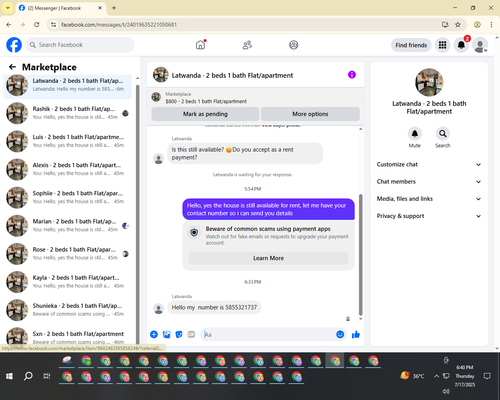Viewport: 500px width, 400px height.
Task: Click the chat messages vertical scrollbar
Action: tap(360, 255)
